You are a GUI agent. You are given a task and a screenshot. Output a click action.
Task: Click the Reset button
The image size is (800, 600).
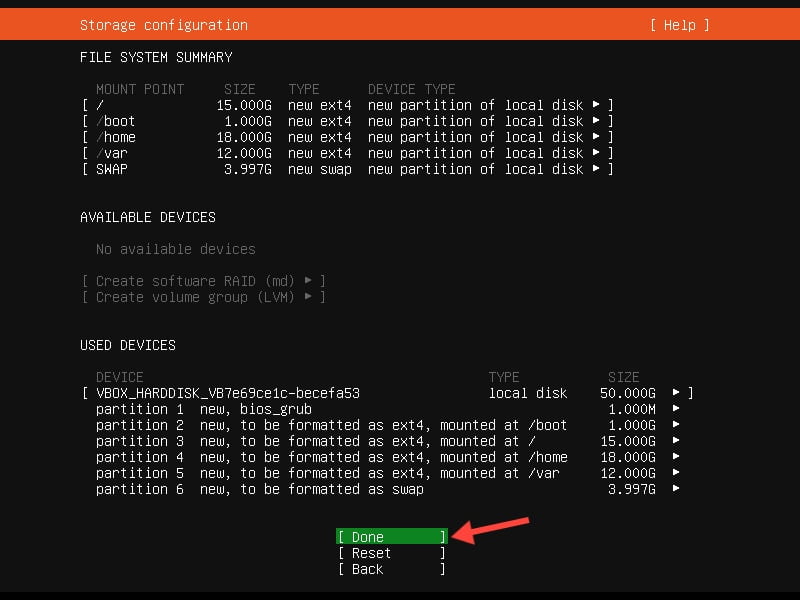click(x=391, y=553)
